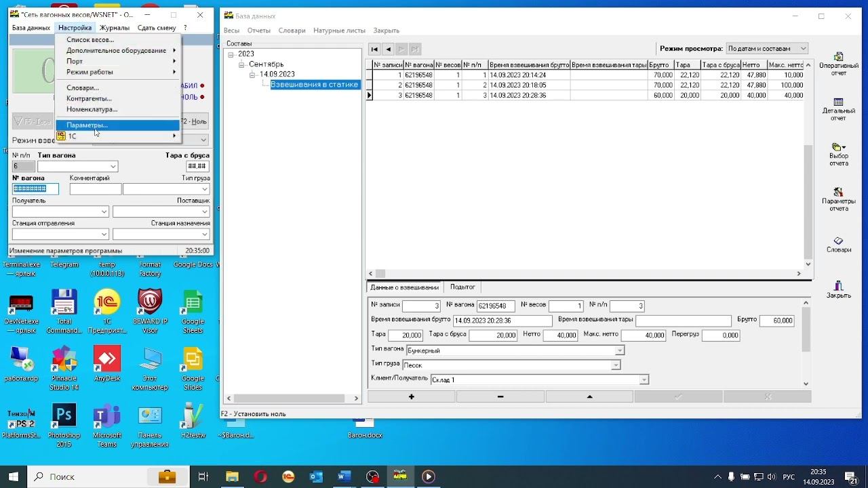Switch to Подытог tab
The width and height of the screenshot is (868, 488).
point(462,287)
